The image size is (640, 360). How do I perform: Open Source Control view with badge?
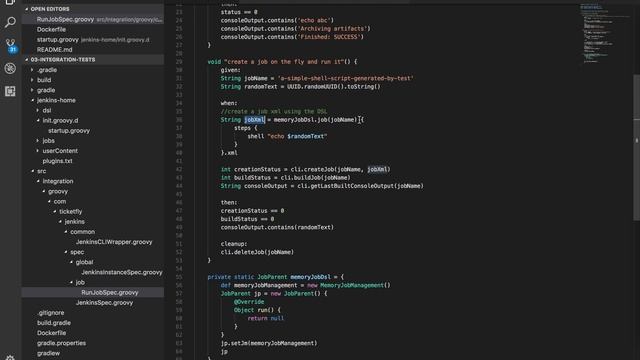(10, 45)
